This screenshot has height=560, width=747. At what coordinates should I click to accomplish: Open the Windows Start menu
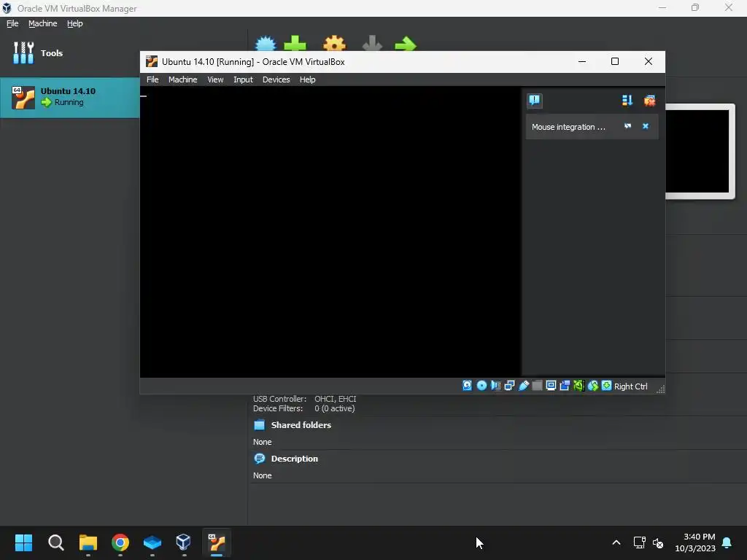(x=23, y=542)
